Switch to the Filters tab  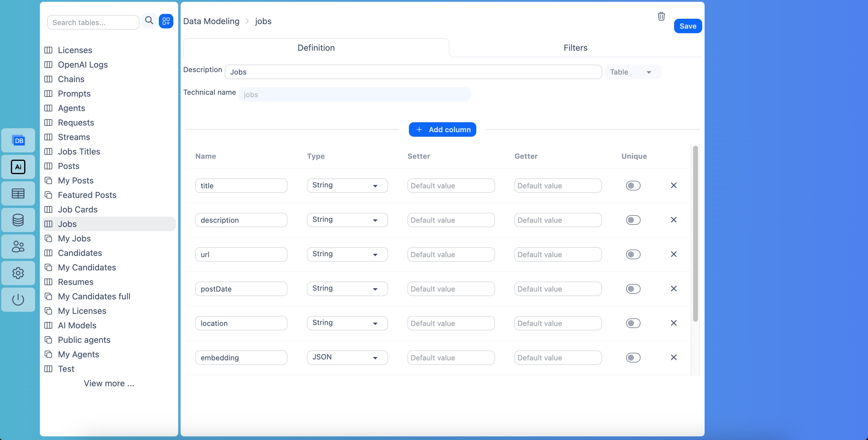[575, 48]
